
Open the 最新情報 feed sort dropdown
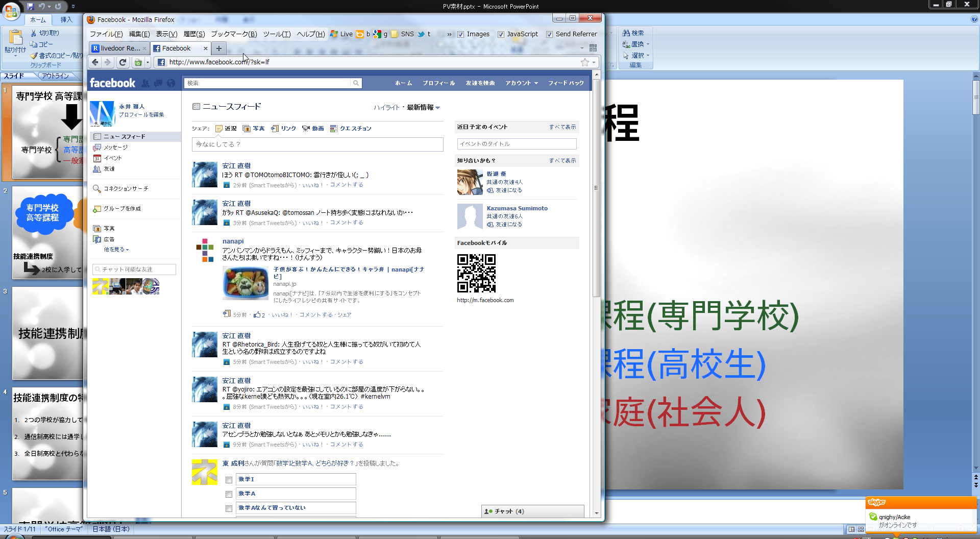[423, 108]
